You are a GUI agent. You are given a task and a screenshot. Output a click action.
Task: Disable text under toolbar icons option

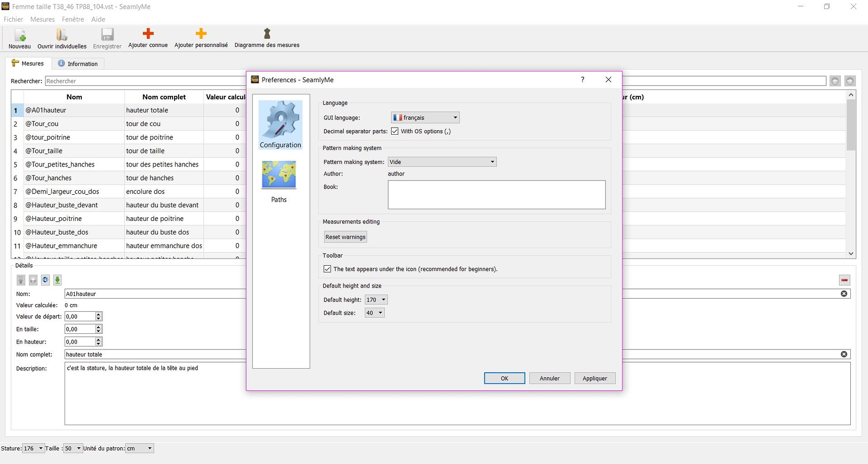click(327, 269)
